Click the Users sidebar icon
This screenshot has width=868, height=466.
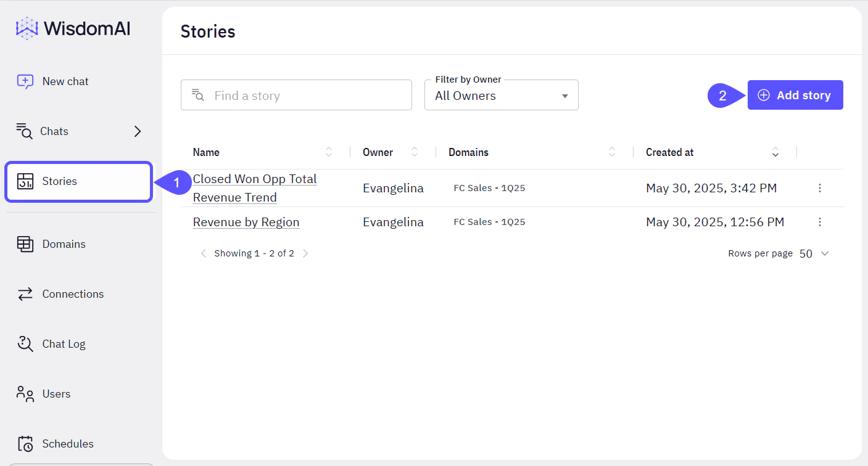[25, 393]
